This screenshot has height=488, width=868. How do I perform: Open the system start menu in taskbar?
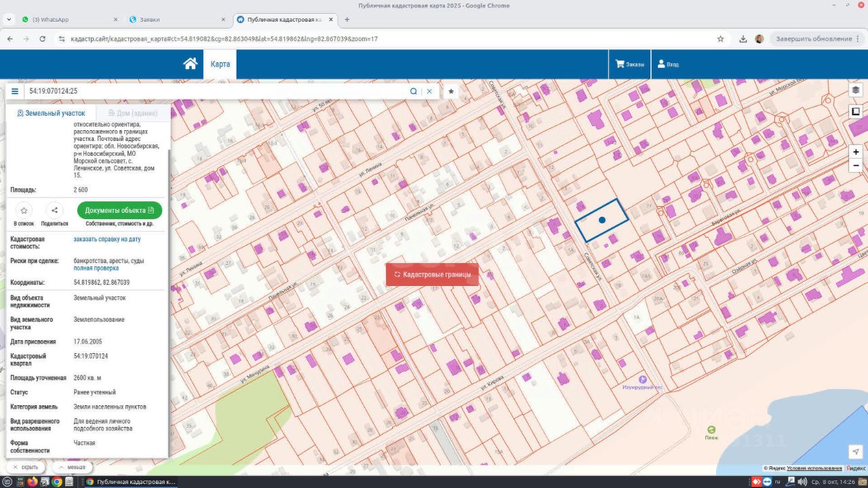8,482
